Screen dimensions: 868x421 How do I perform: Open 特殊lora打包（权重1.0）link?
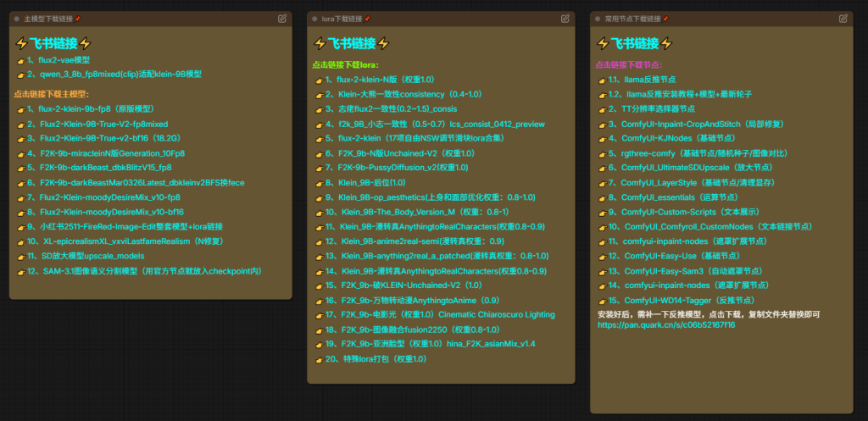376,359
